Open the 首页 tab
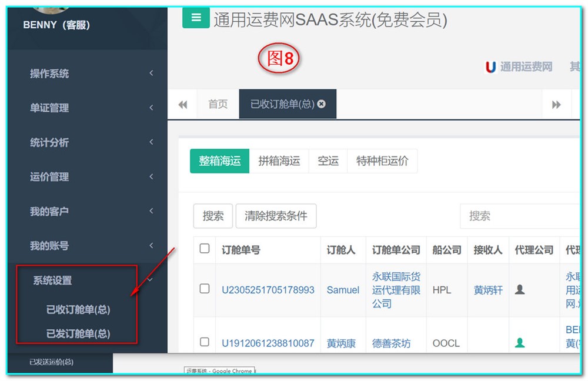This screenshot has height=381, width=588. 218,104
